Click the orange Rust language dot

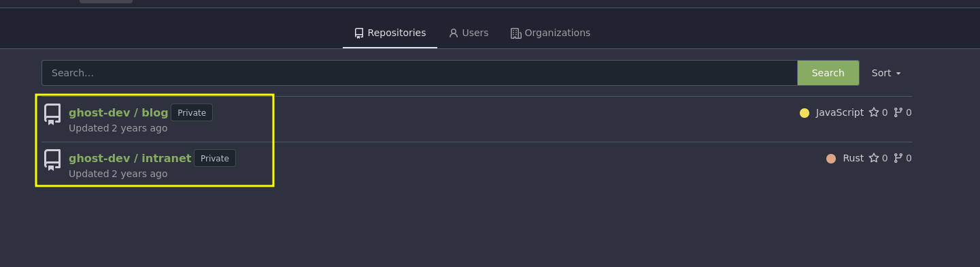click(x=831, y=159)
